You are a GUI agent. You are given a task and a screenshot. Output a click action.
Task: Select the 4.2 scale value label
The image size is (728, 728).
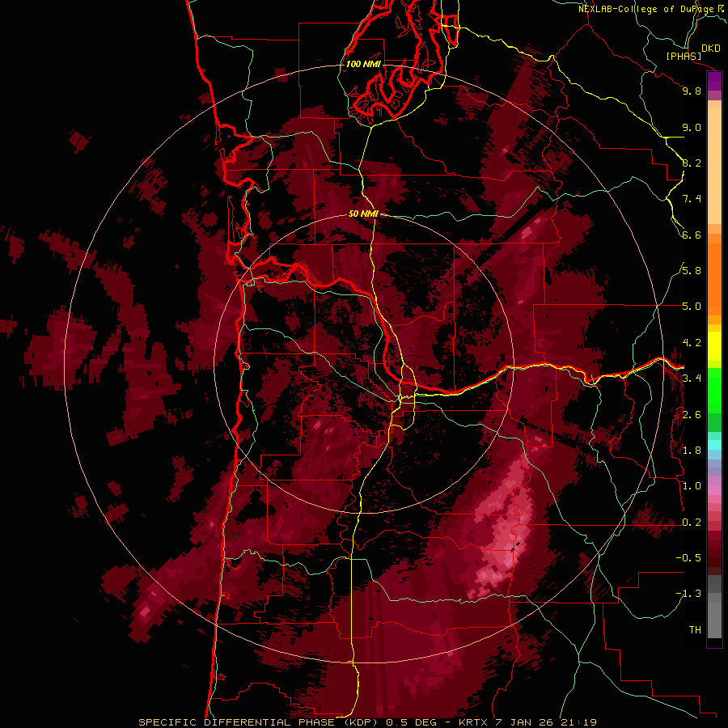coord(692,343)
